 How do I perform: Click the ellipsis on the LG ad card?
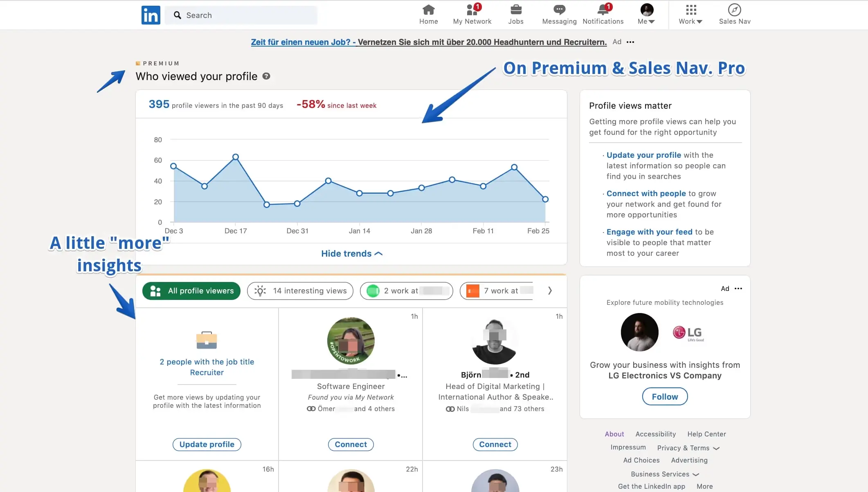coord(738,288)
